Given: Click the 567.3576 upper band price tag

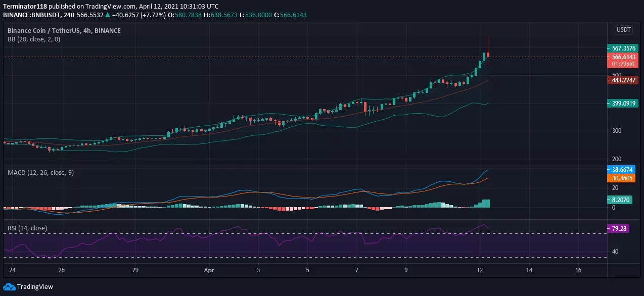Looking at the screenshot, I should tap(622, 48).
